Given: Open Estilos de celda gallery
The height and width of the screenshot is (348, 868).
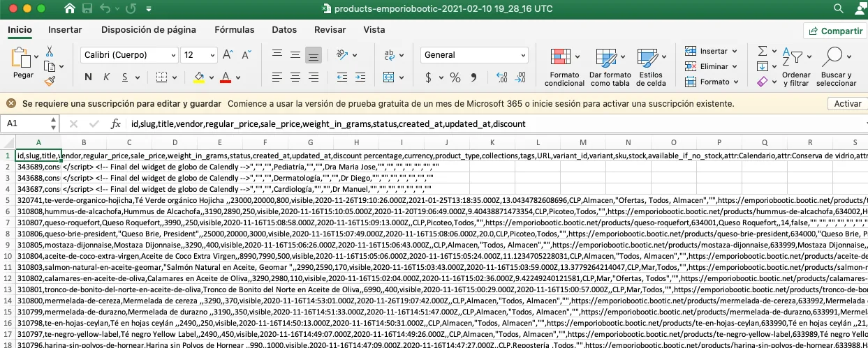Looking at the screenshot, I should coord(651,67).
